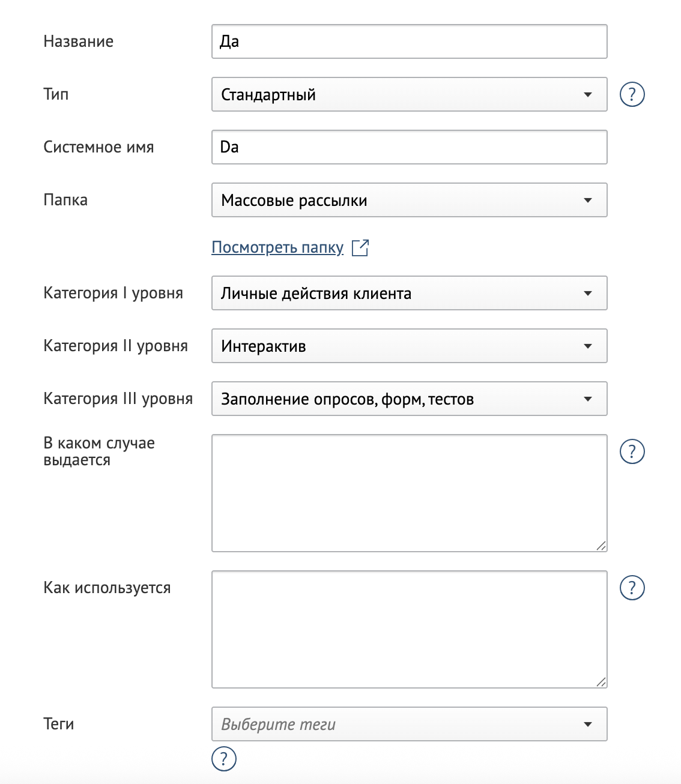Open help icon below the Теги dropdown
The height and width of the screenshot is (784, 681).
coord(224,759)
